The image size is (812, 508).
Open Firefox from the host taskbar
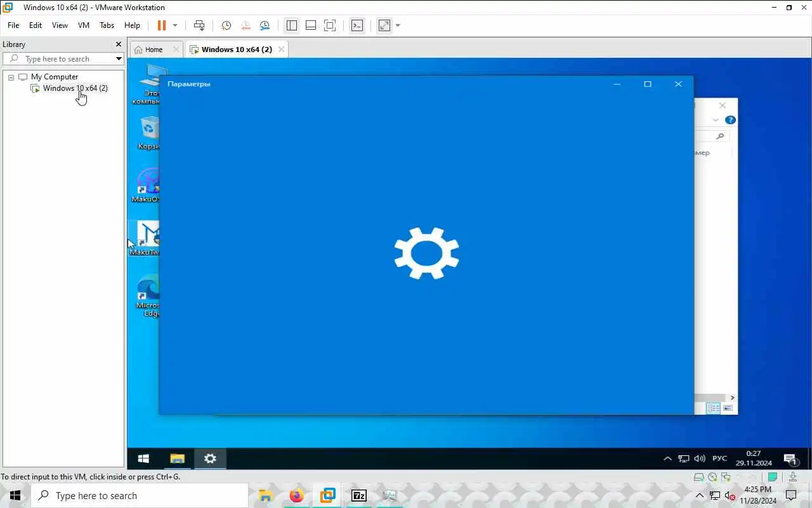tap(296, 495)
